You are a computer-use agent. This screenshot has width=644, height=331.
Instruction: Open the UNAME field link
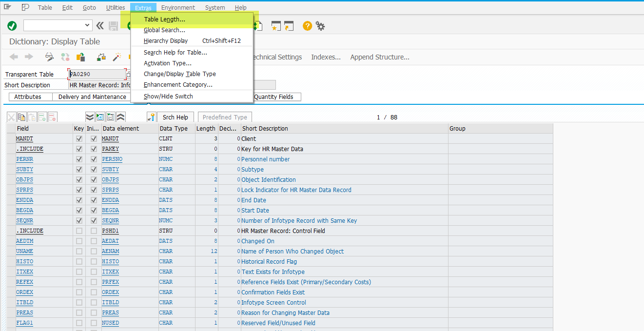click(x=24, y=252)
